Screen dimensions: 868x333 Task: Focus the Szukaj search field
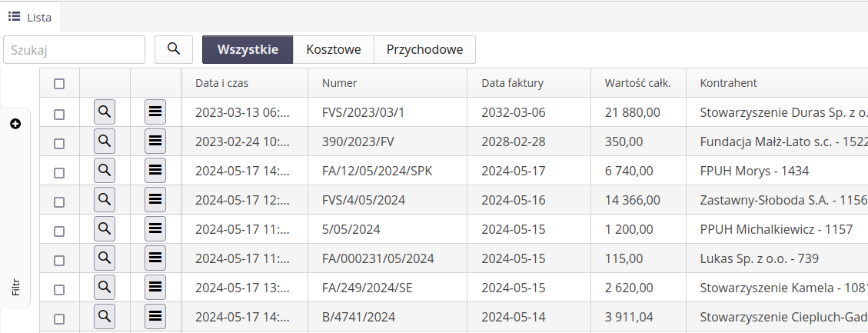pyautogui.click(x=75, y=49)
